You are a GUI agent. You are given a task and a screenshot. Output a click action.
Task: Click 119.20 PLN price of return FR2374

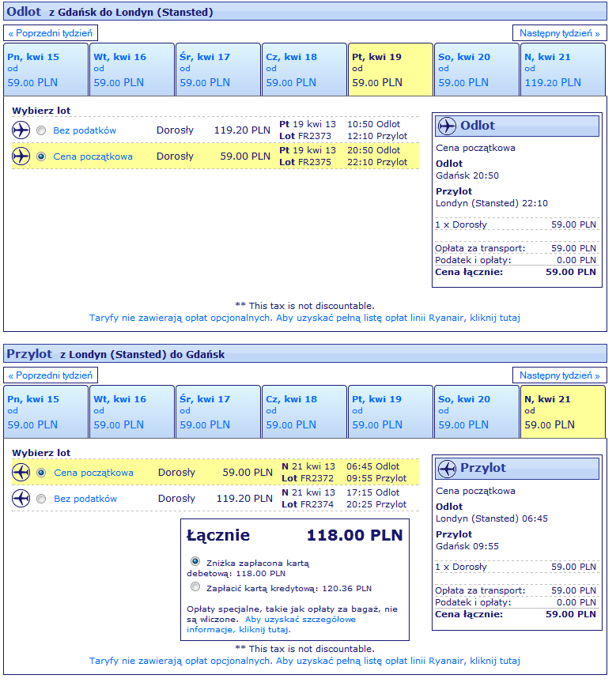coord(244,499)
